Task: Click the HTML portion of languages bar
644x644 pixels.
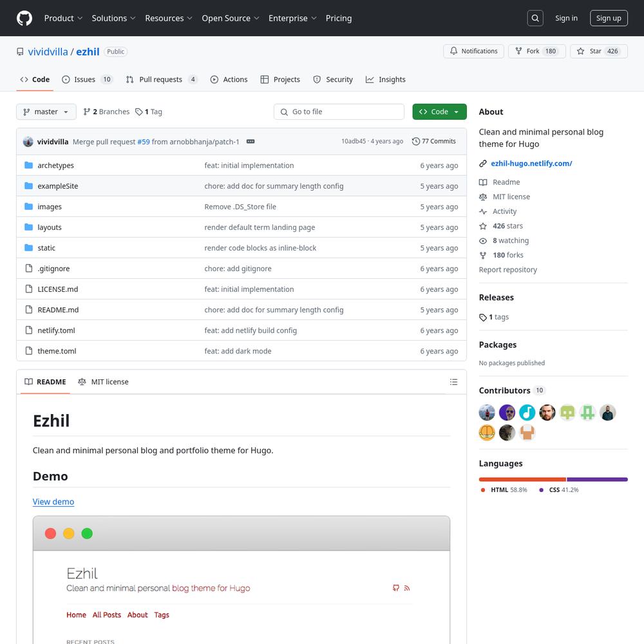Action: pyautogui.click(x=522, y=479)
